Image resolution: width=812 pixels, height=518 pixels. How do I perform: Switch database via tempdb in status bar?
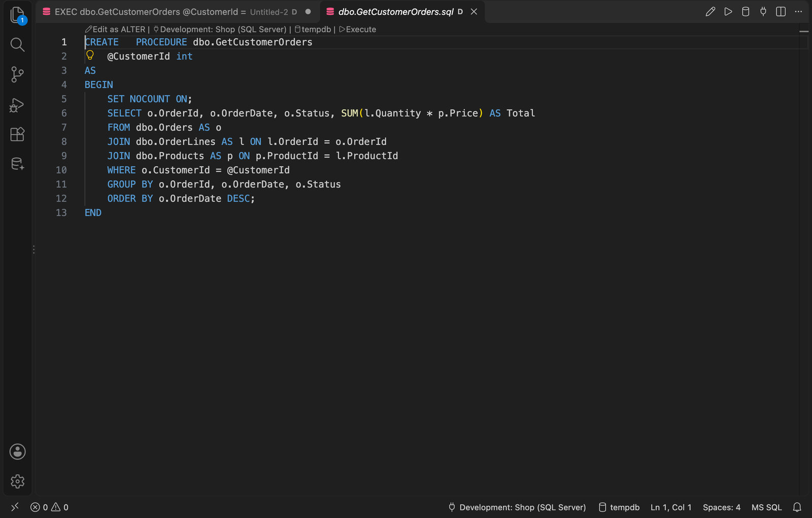click(619, 507)
